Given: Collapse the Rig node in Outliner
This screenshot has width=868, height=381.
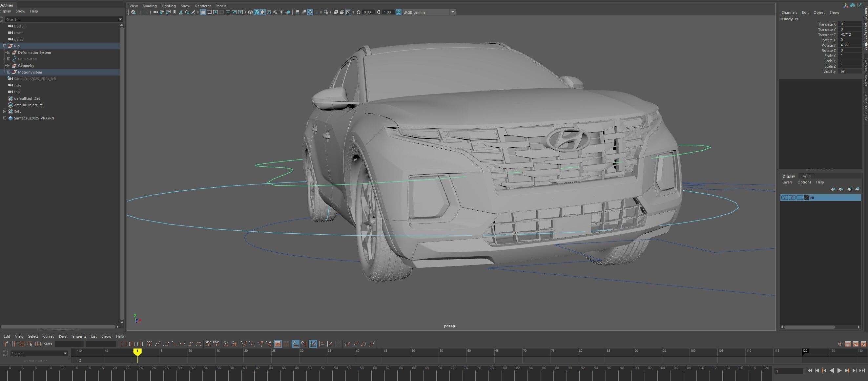Looking at the screenshot, I should (x=5, y=46).
